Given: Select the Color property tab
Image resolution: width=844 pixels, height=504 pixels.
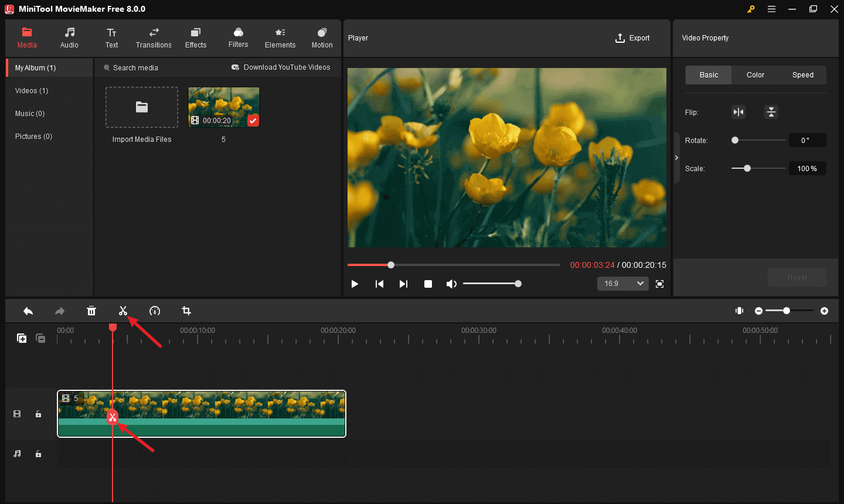Looking at the screenshot, I should point(755,75).
